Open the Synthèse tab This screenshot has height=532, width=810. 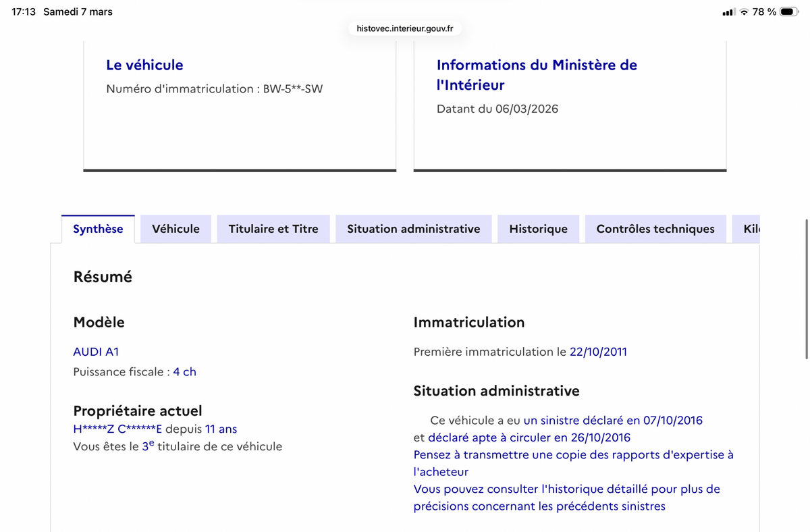coord(98,229)
